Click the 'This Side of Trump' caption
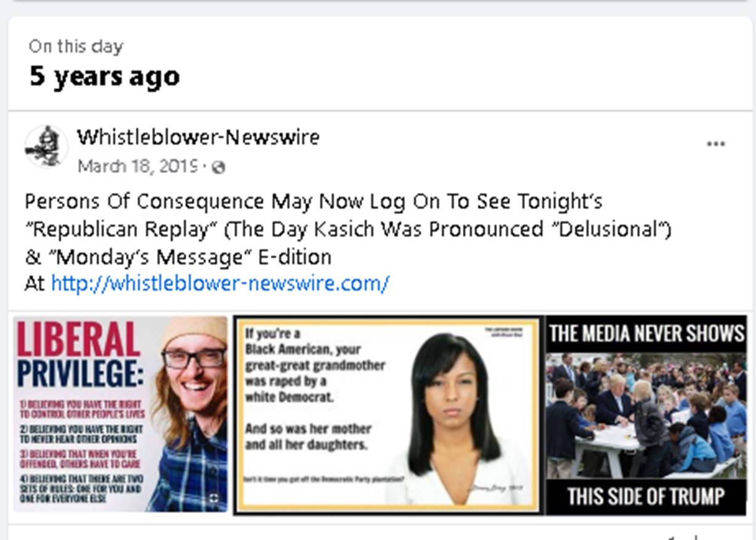The width and height of the screenshot is (756, 540). [646, 496]
